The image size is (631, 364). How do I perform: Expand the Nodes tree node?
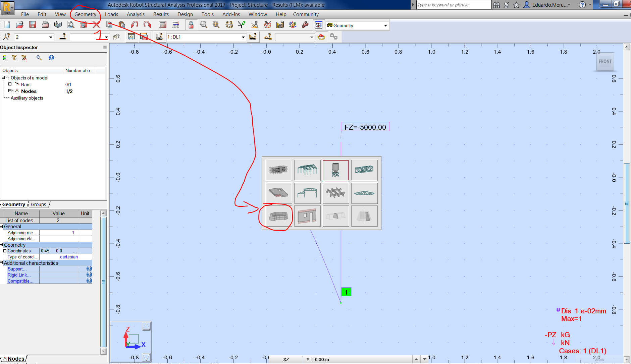coord(10,91)
